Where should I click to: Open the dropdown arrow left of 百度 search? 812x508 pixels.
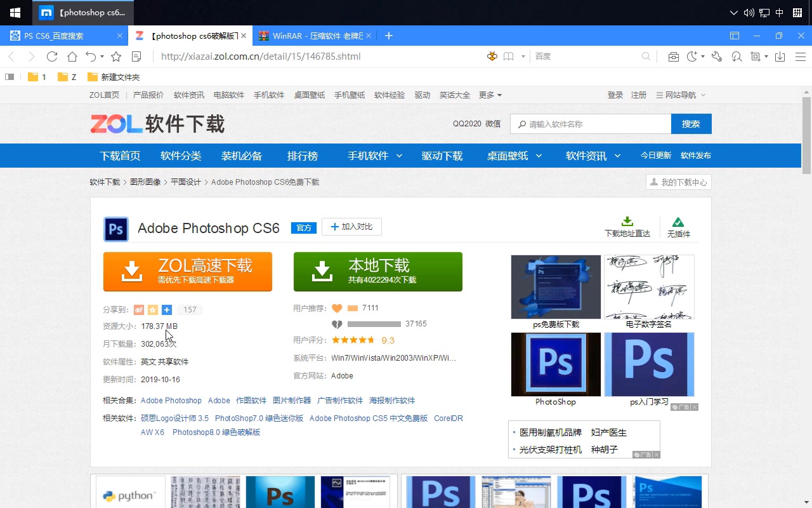523,57
